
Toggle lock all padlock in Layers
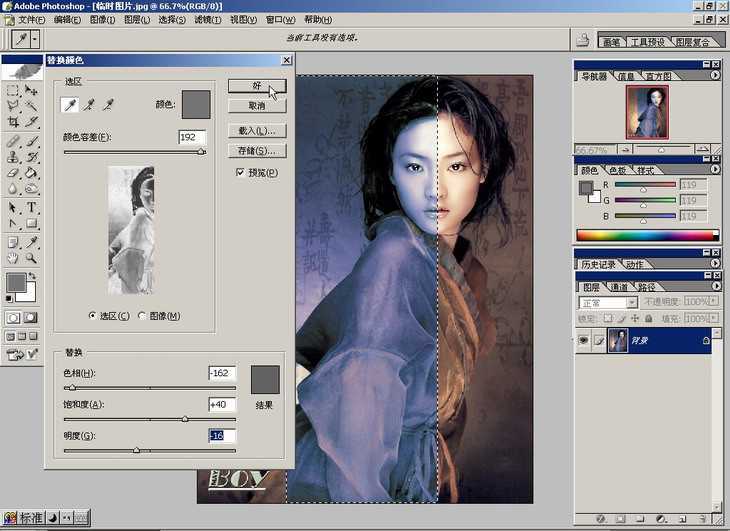coord(648,318)
